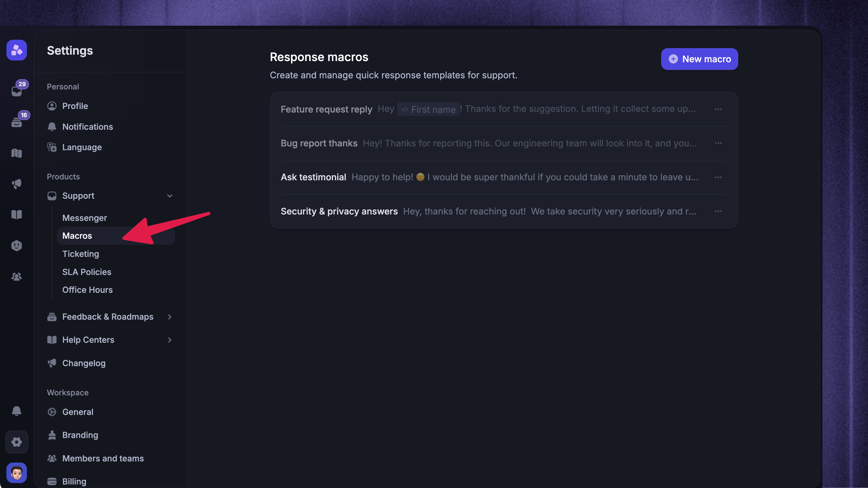Open the inbox icon with 29 badge
The height and width of the screenshot is (488, 868).
pyautogui.click(x=17, y=90)
